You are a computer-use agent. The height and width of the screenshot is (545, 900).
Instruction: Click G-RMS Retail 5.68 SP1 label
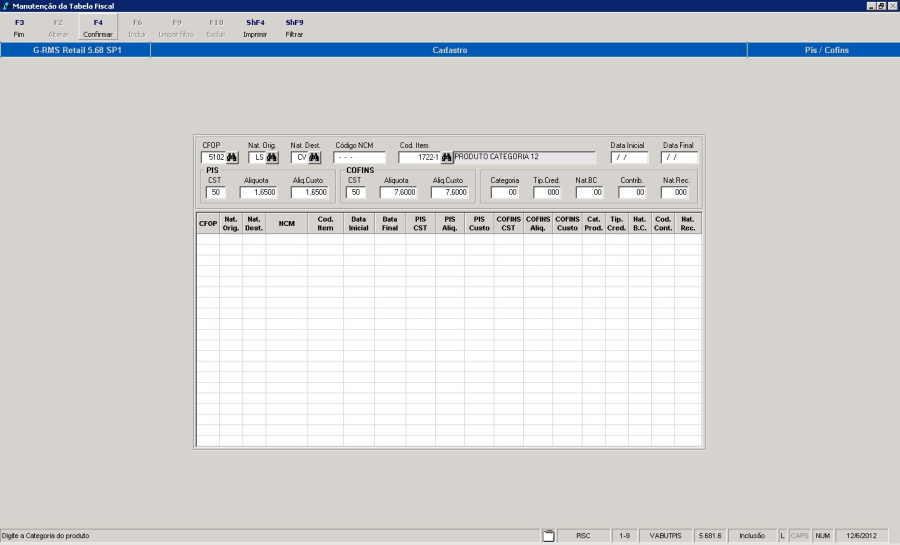tap(77, 50)
